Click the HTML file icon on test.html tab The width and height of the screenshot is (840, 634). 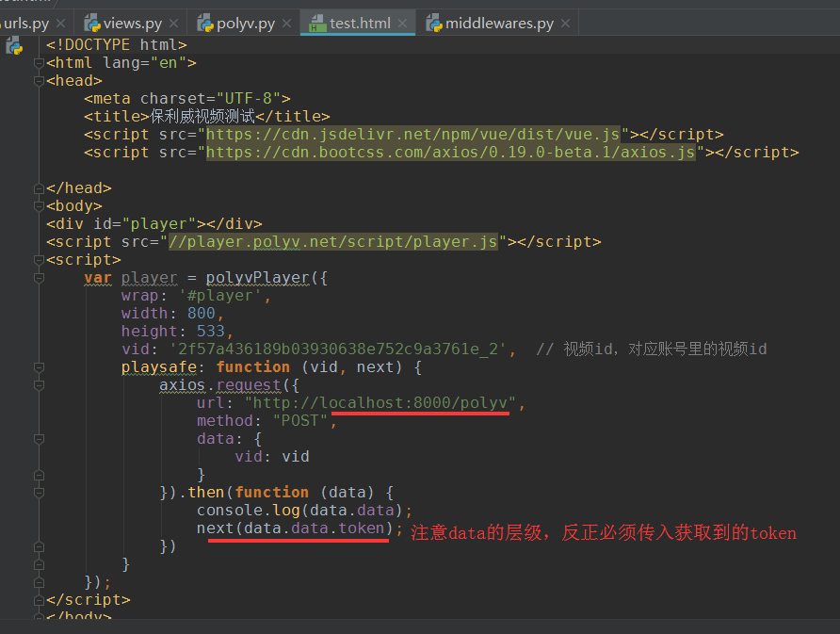click(x=317, y=23)
